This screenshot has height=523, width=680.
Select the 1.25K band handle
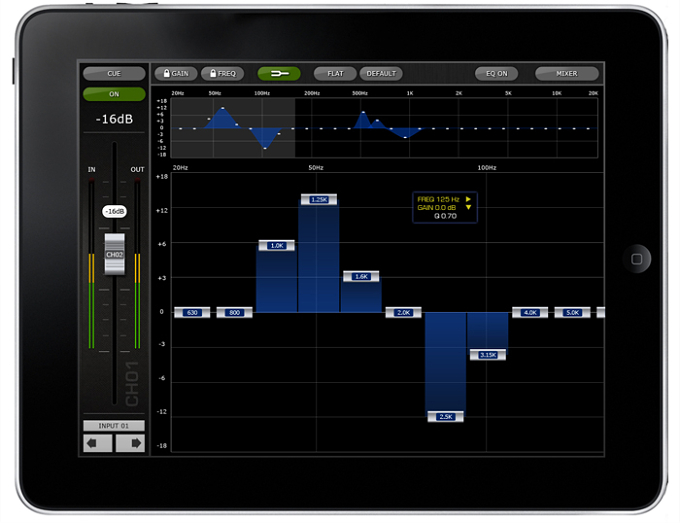click(x=319, y=199)
